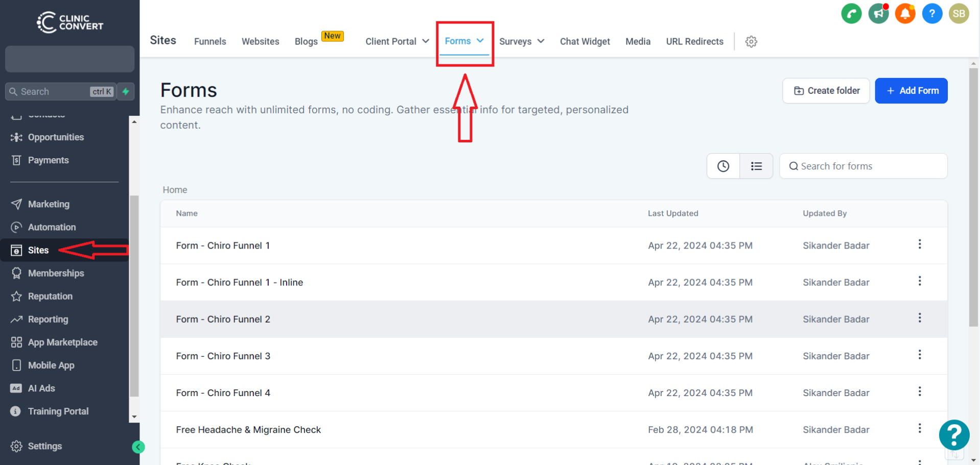This screenshot has height=465, width=980.
Task: Open Form - Chiro Funnel 1 - Inline
Action: point(239,282)
